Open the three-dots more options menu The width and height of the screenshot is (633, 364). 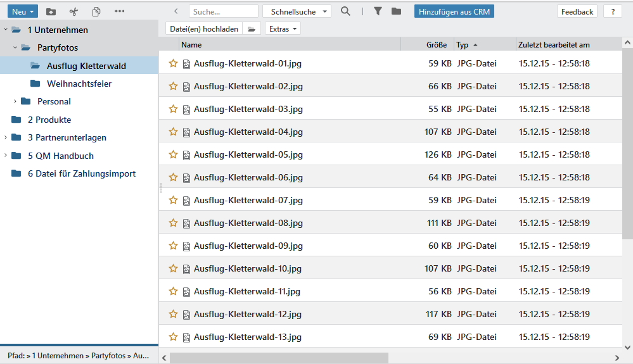(x=119, y=11)
